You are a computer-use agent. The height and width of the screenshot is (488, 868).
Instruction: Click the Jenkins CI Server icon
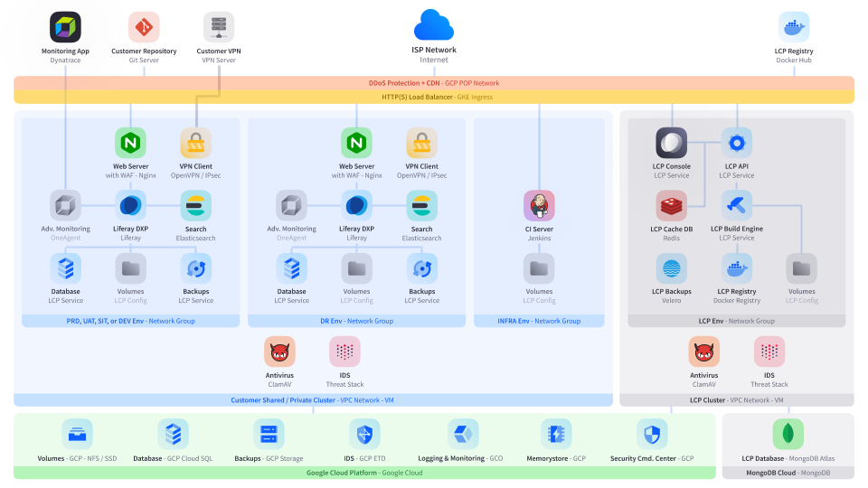(x=540, y=206)
